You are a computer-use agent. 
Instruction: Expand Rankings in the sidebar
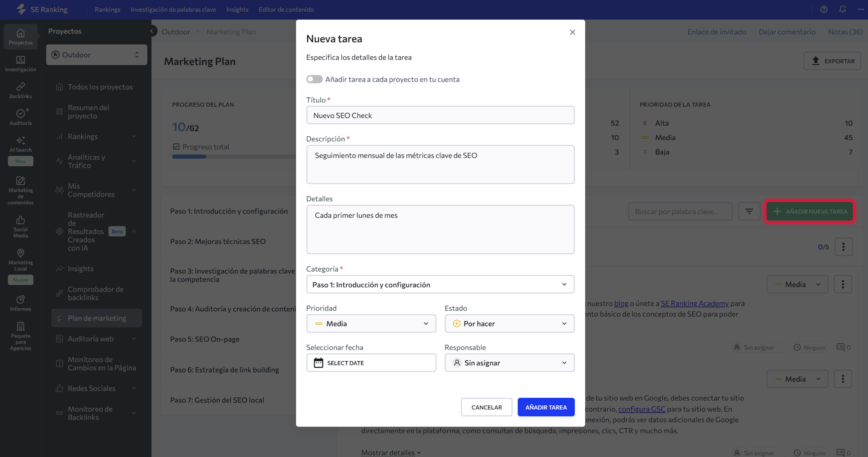click(134, 136)
